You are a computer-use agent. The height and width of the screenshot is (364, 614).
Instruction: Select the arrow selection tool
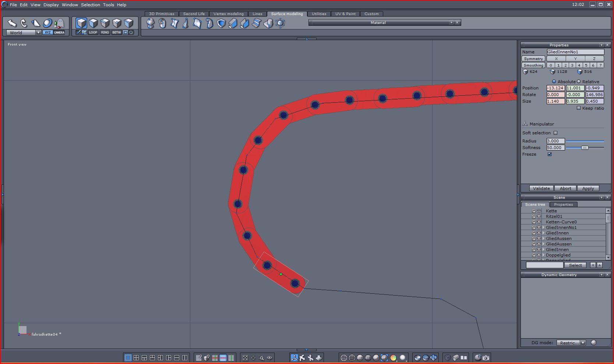12,23
